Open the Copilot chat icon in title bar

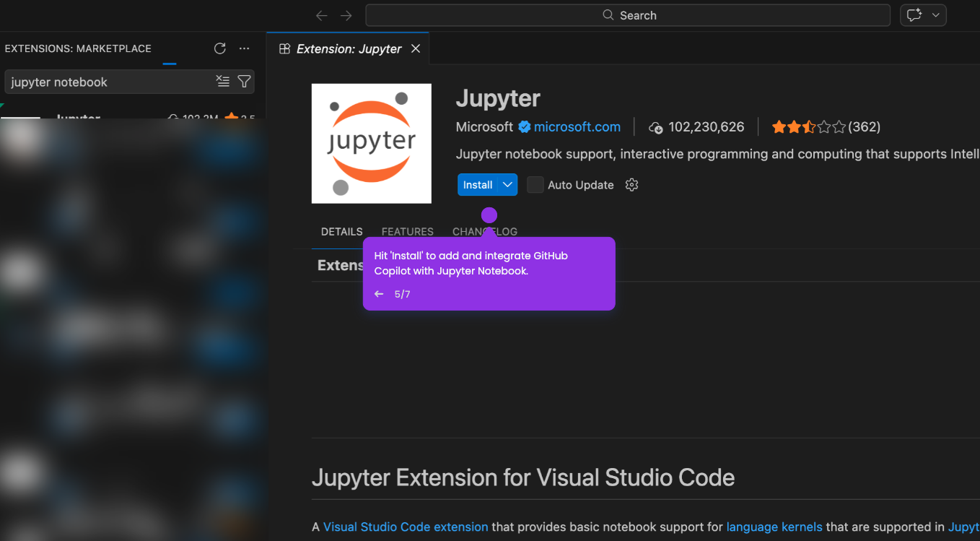click(x=915, y=15)
